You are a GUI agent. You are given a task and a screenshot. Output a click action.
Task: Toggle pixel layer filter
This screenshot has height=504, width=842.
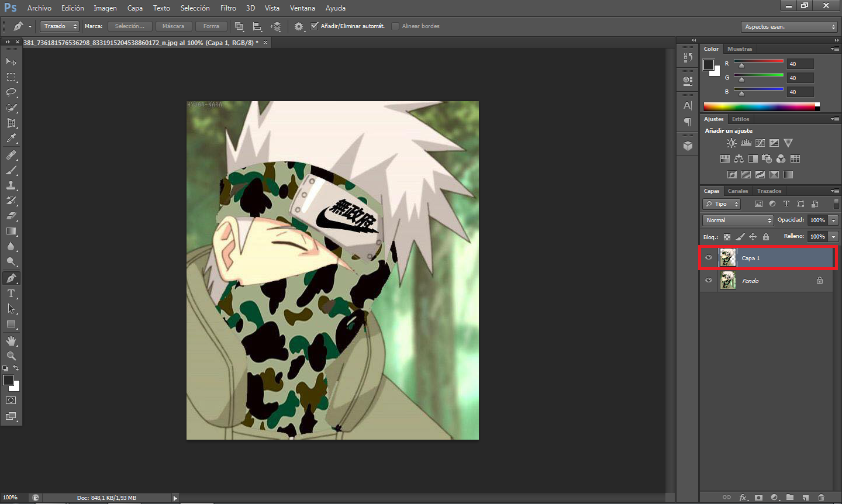758,204
